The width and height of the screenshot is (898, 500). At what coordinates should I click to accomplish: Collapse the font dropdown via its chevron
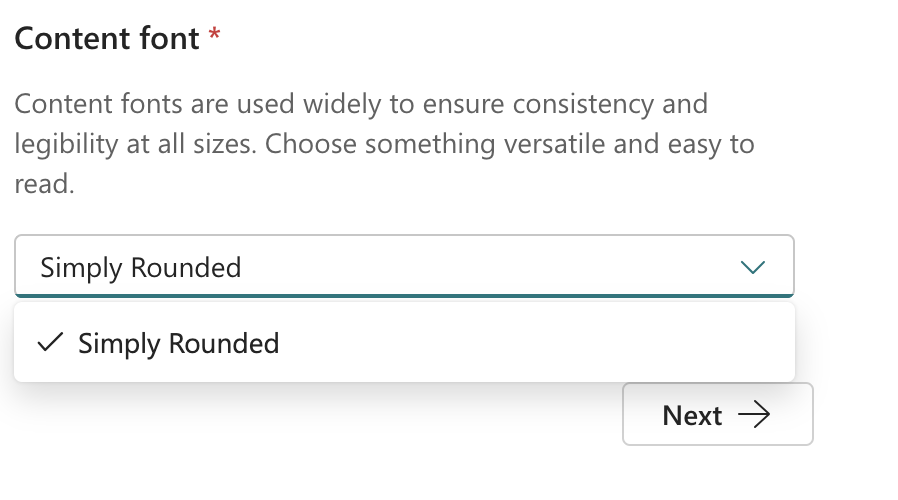(752, 267)
